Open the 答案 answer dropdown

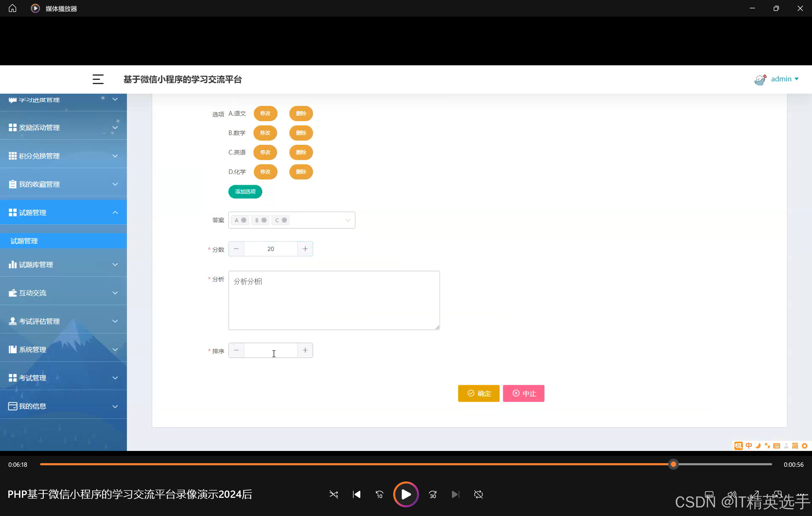click(348, 220)
